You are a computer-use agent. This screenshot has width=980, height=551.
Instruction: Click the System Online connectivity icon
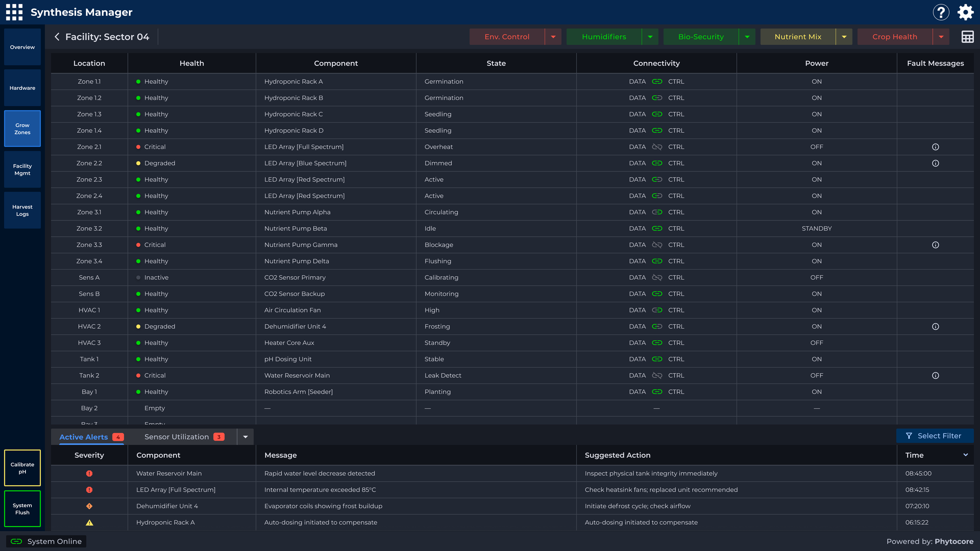pos(16,541)
